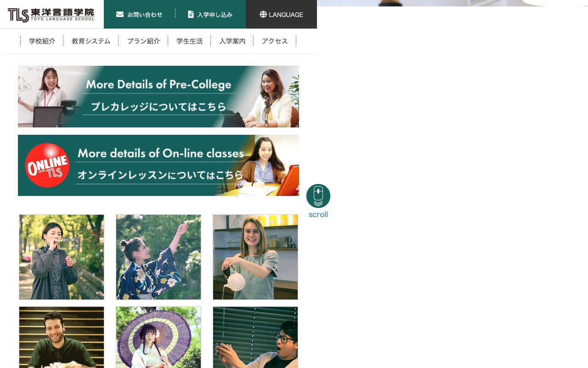
Task: Click the document icon on 入学申し込み button
Action: [x=190, y=14]
